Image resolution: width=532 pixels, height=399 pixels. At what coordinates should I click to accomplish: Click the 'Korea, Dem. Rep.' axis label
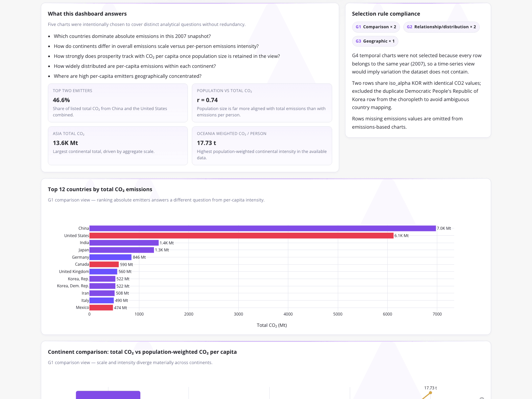coord(73,286)
